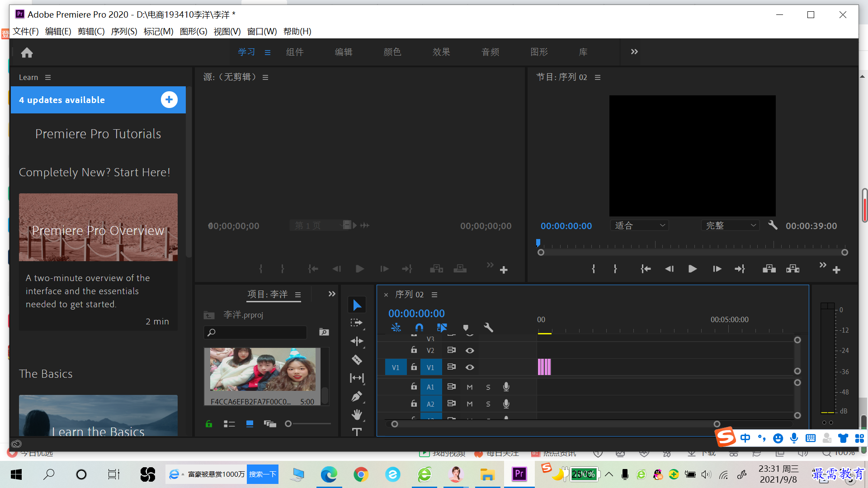
Task: Select the Ripple Edit tool
Action: coord(357,342)
